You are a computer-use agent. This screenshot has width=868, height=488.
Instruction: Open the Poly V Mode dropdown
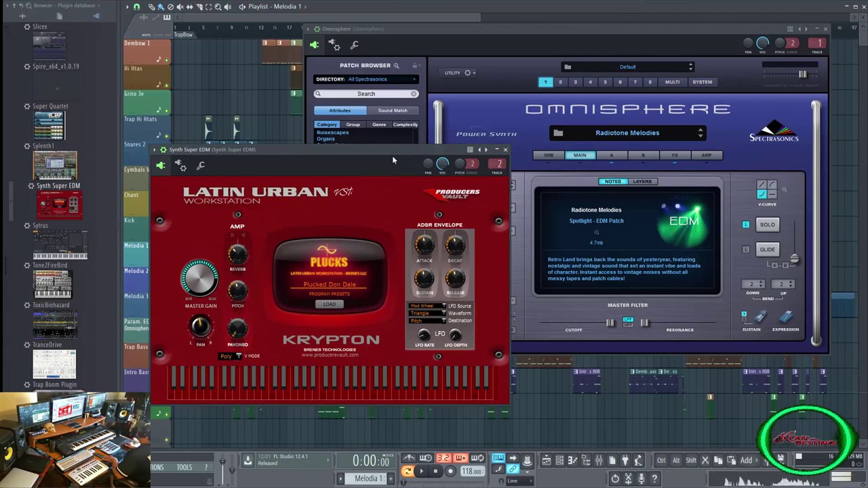pyautogui.click(x=231, y=356)
